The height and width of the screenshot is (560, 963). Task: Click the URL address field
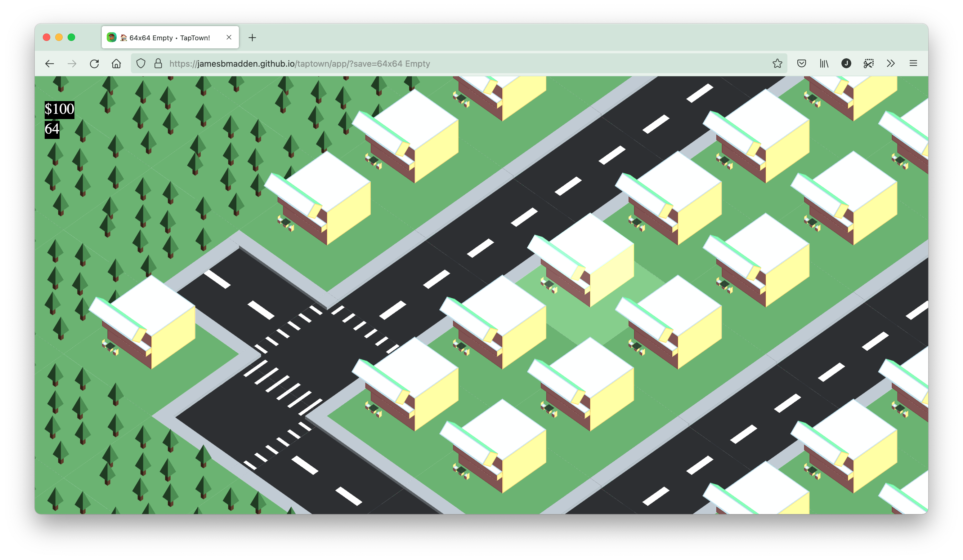[x=459, y=63]
